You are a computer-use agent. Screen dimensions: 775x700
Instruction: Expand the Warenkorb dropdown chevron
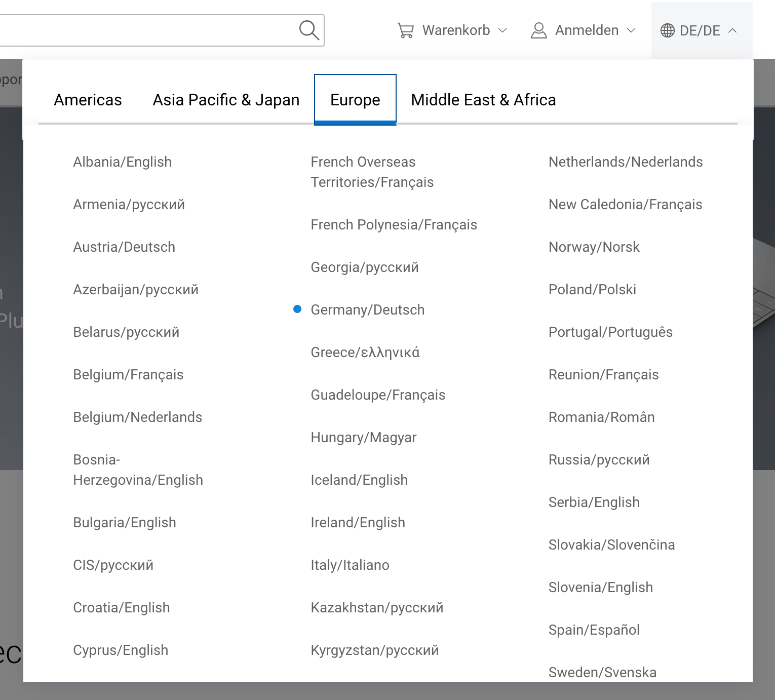pyautogui.click(x=502, y=30)
